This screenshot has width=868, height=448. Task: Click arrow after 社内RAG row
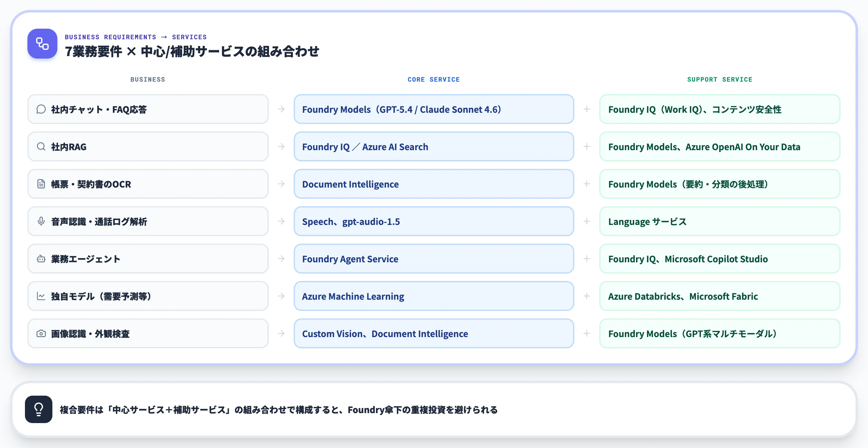tap(281, 146)
